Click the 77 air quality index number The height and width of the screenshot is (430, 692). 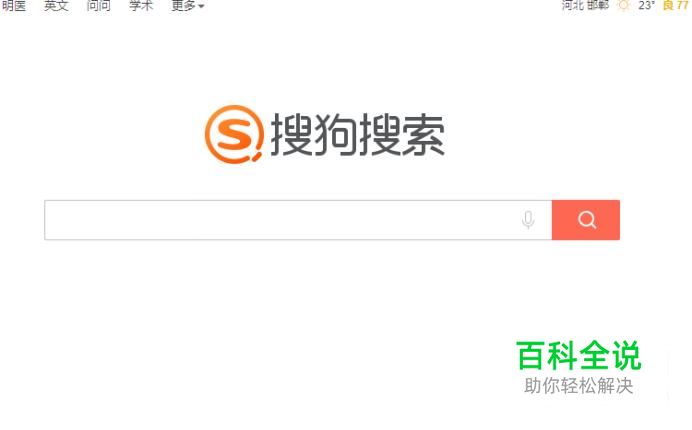click(x=682, y=5)
